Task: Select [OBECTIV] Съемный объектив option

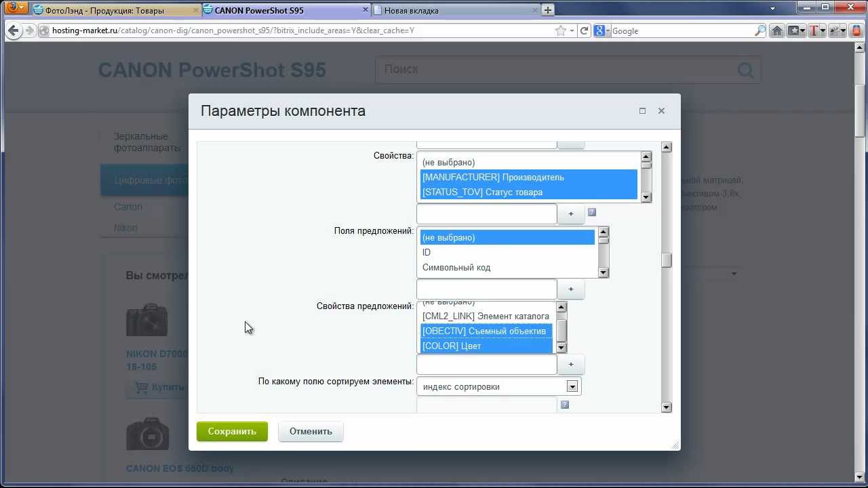Action: pos(486,331)
